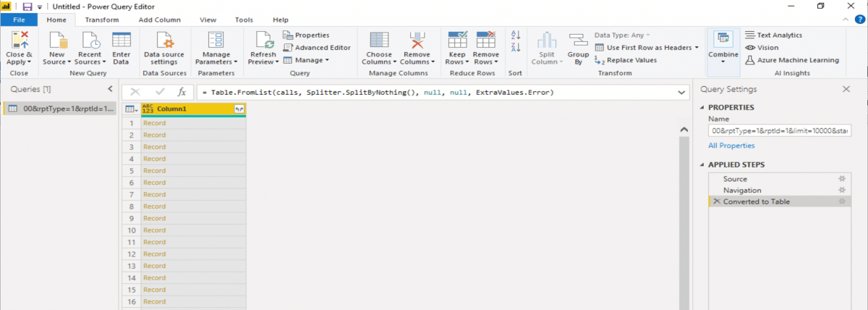Open the Add Column tab

[161, 20]
